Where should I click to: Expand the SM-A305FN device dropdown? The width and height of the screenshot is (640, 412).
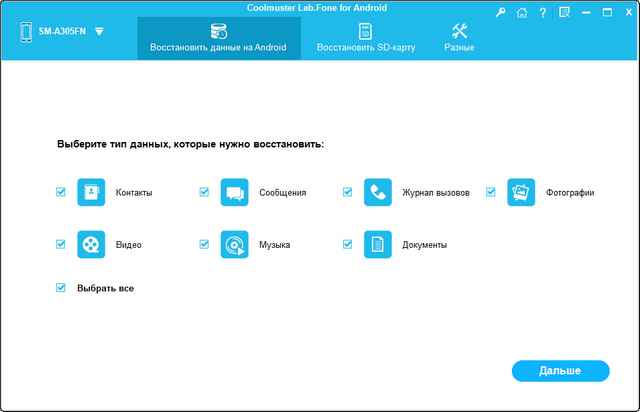pyautogui.click(x=99, y=31)
